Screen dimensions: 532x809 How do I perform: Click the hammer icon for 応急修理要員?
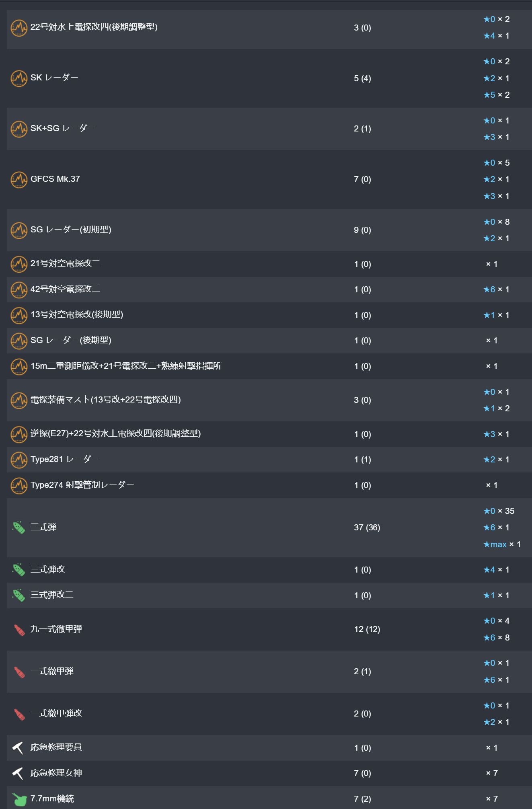pos(18,748)
